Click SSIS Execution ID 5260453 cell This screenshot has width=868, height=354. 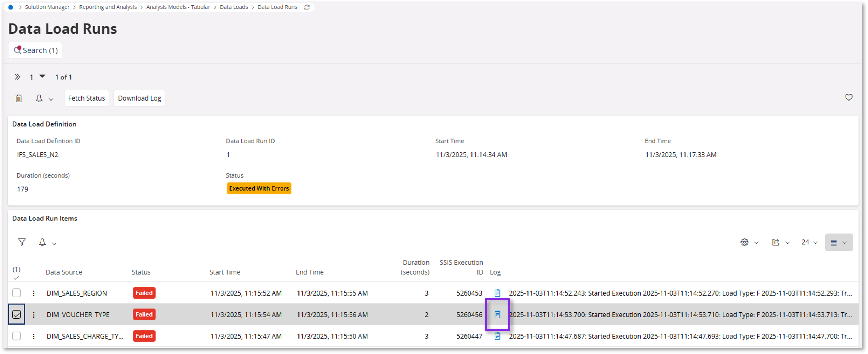(469, 293)
